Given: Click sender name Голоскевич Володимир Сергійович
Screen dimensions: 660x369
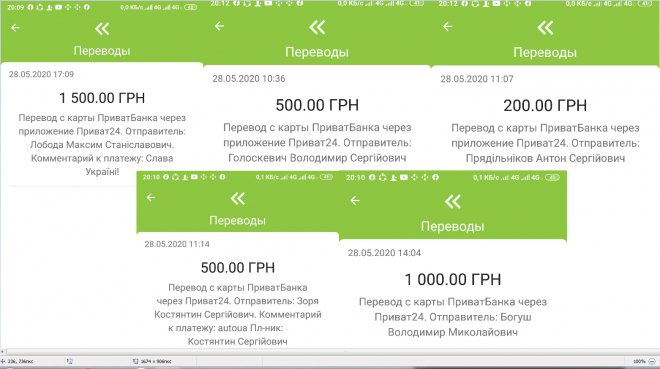Looking at the screenshot, I should pos(317,158).
